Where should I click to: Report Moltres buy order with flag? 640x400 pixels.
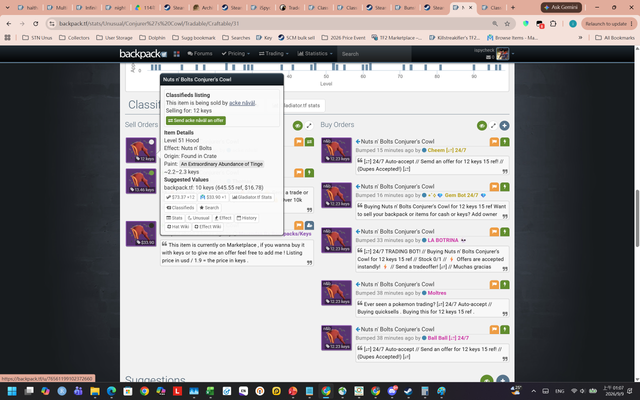(494, 284)
